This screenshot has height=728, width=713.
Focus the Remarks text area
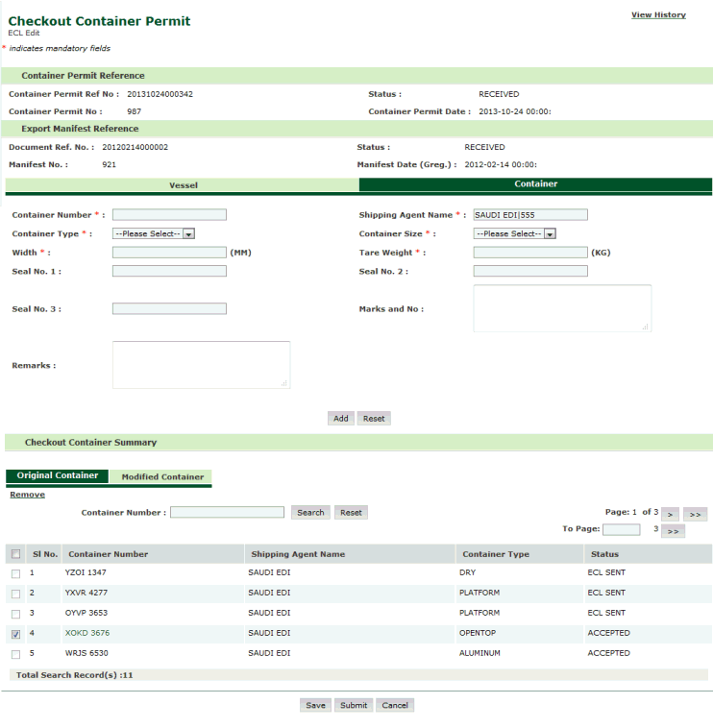coord(201,365)
